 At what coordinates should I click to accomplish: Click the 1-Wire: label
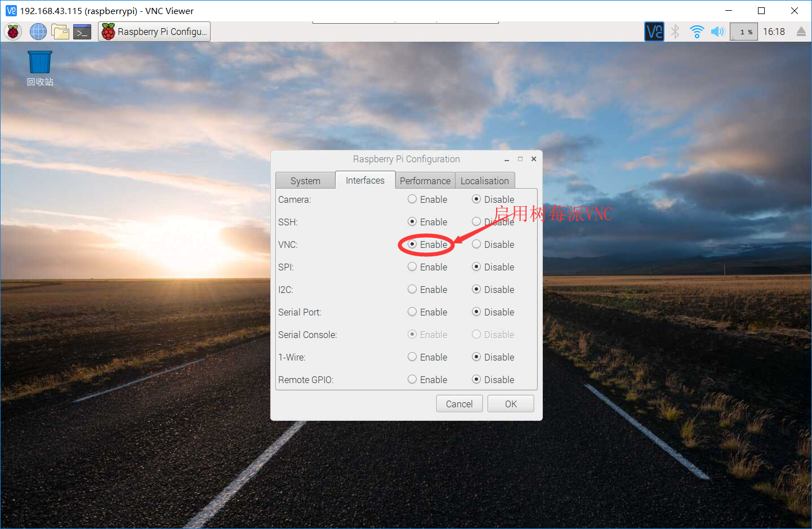(x=292, y=357)
